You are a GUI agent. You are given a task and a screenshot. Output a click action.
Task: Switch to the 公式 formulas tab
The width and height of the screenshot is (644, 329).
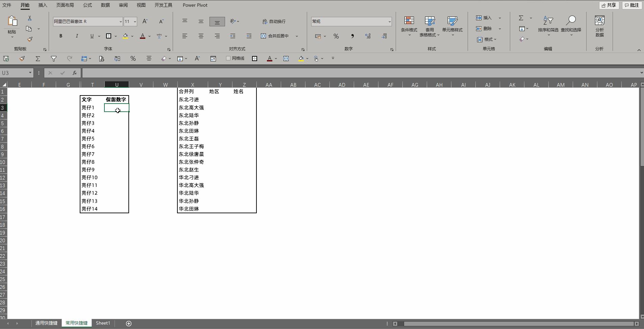(87, 5)
